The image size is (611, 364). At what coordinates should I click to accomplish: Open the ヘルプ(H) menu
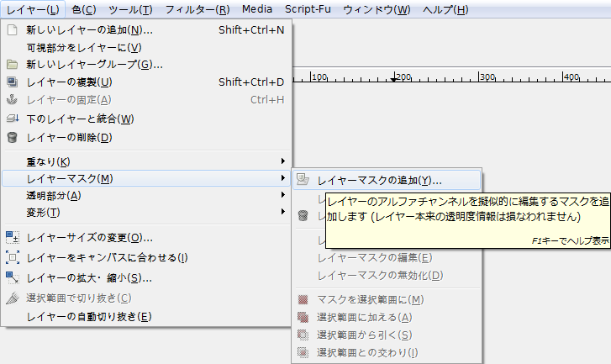(445, 9)
